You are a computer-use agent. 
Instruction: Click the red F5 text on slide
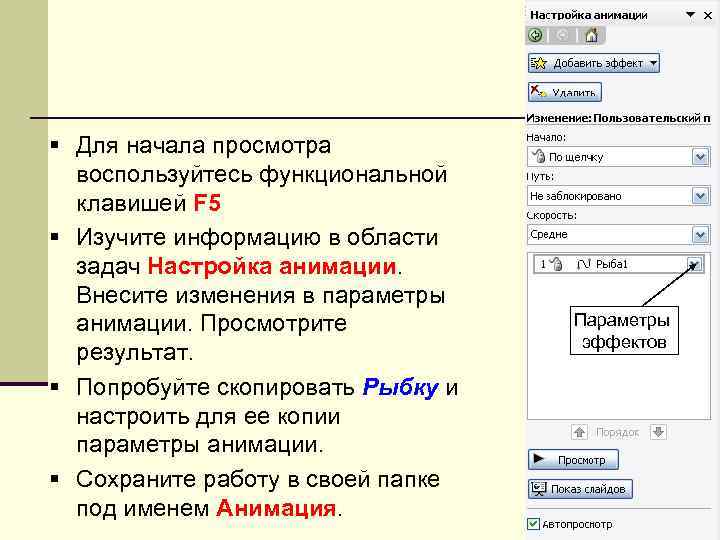coord(207,202)
